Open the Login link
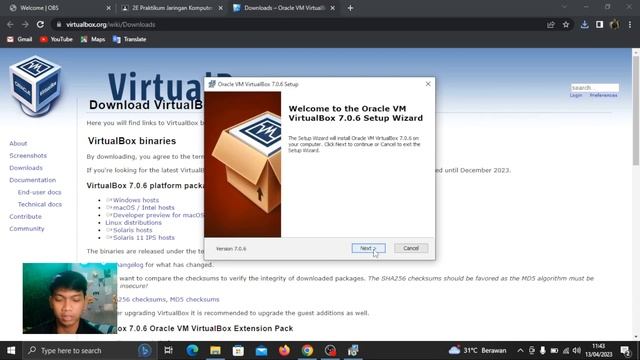640x360 pixels. (x=576, y=95)
